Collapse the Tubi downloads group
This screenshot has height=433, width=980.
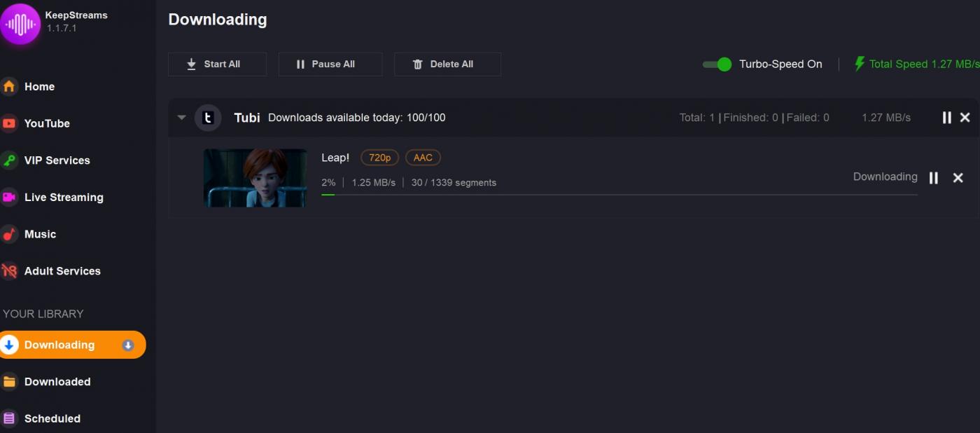coord(181,118)
